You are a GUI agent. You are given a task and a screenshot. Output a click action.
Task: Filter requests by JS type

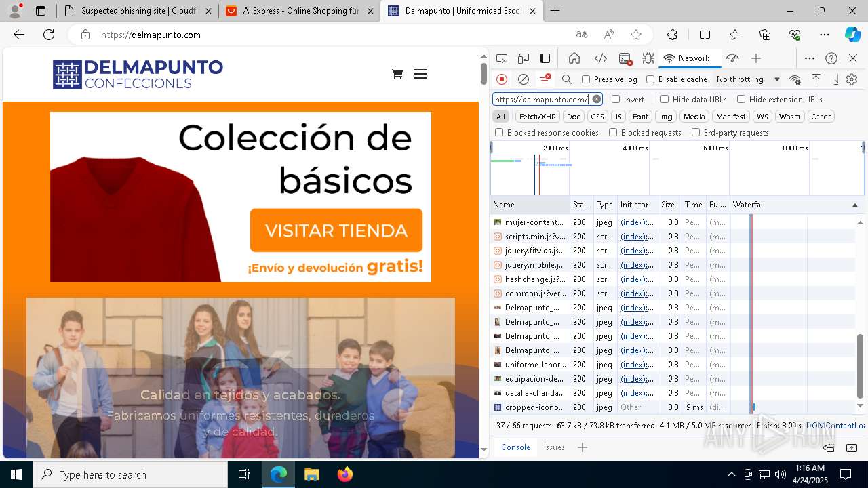coord(618,117)
